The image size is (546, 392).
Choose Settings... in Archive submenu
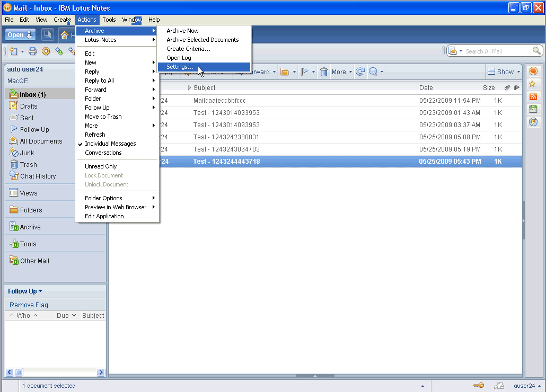204,67
